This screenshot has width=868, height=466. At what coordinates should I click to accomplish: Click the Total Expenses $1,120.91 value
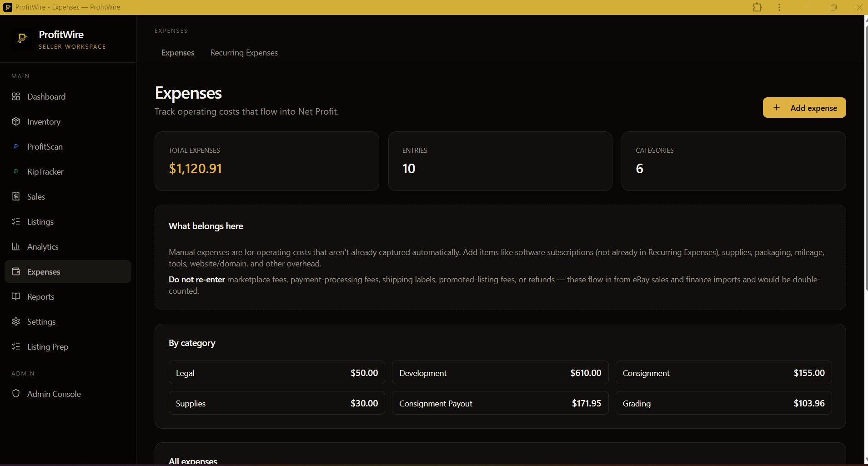[x=196, y=169]
